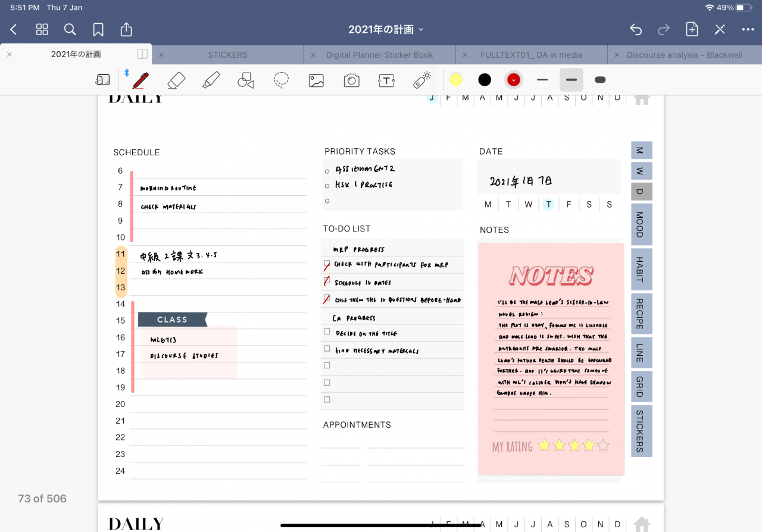Image resolution: width=762 pixels, height=532 pixels.
Task: Activate the camera tool
Action: (352, 80)
